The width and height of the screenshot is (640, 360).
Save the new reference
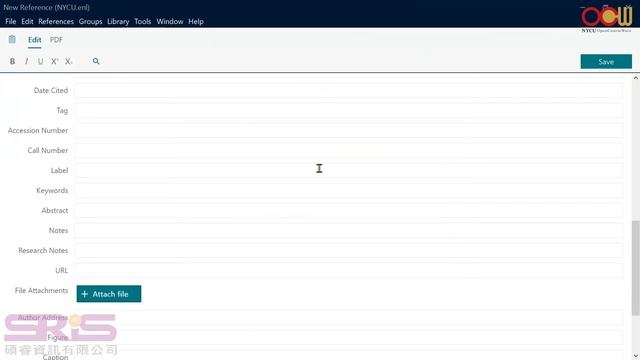click(x=606, y=62)
